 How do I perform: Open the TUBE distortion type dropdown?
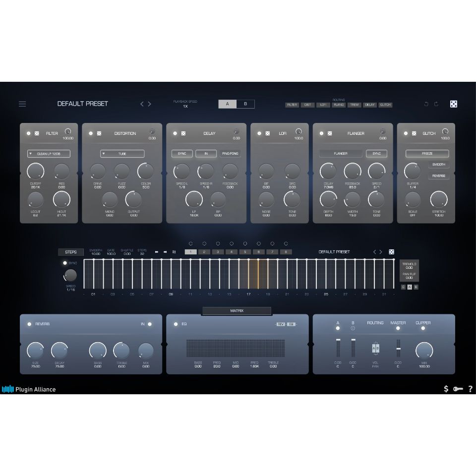point(122,154)
